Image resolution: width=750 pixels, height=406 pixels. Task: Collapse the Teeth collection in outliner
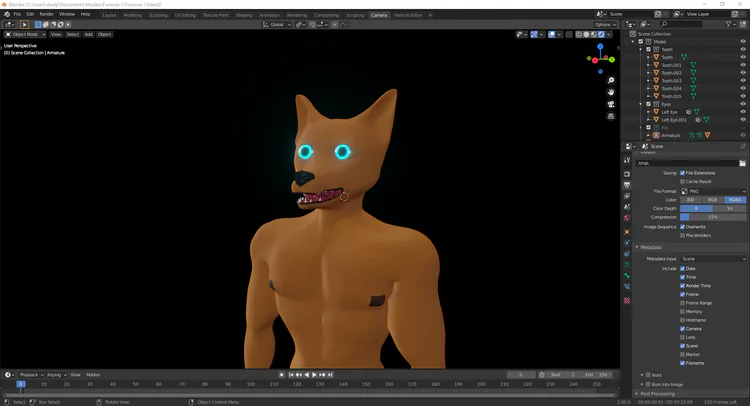[x=641, y=49]
